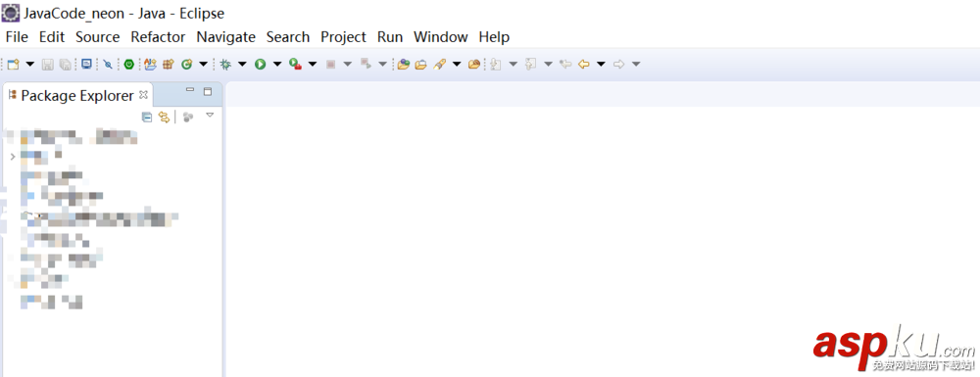Click the Debug bug icon
Screen dimensions: 980x377
pyautogui.click(x=225, y=64)
